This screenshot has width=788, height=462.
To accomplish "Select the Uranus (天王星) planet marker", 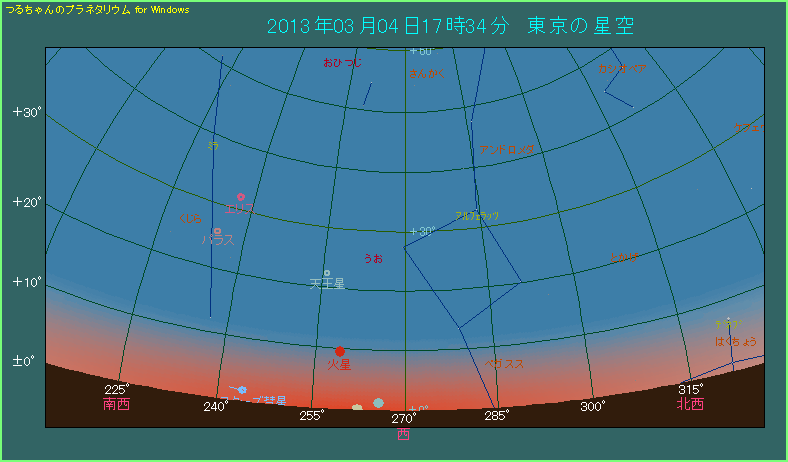I will (327, 273).
